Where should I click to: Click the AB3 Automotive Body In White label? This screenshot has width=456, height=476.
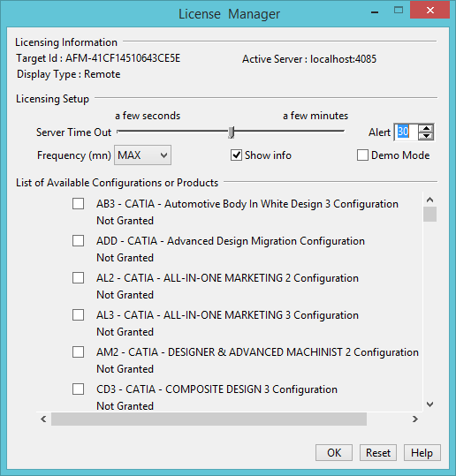point(247,204)
